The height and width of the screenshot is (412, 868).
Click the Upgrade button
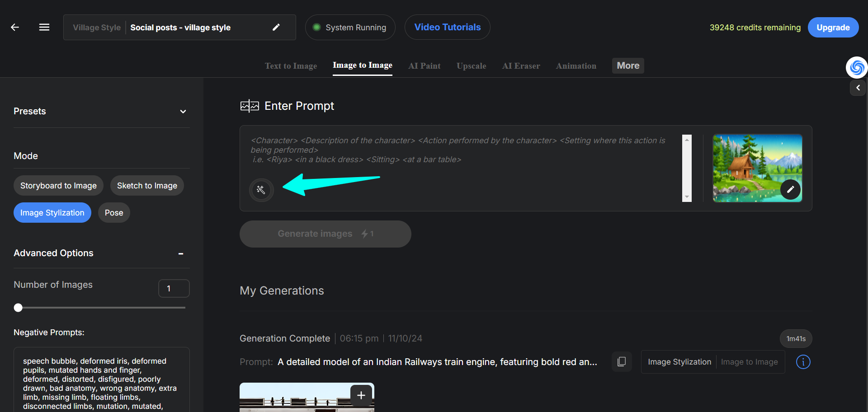tap(833, 28)
